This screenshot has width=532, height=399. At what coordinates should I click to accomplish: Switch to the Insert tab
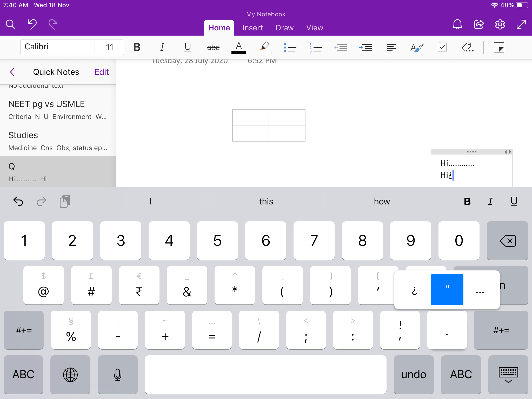(x=252, y=28)
